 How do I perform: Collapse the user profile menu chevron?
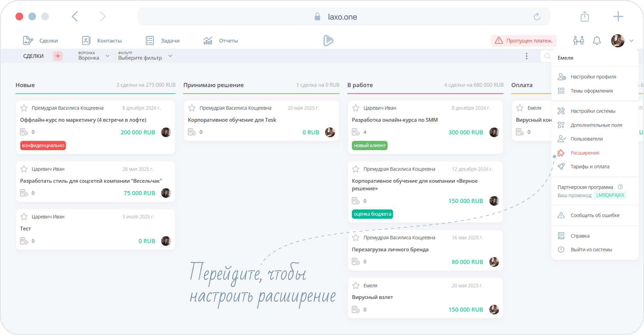pos(631,41)
